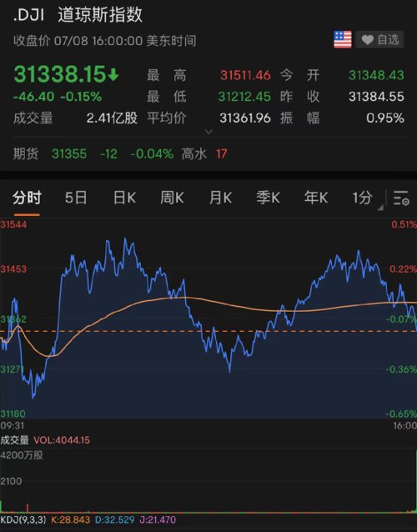The image size is (417, 532).
Task: Open the 年K yearly chart tab
Action: [x=316, y=198]
